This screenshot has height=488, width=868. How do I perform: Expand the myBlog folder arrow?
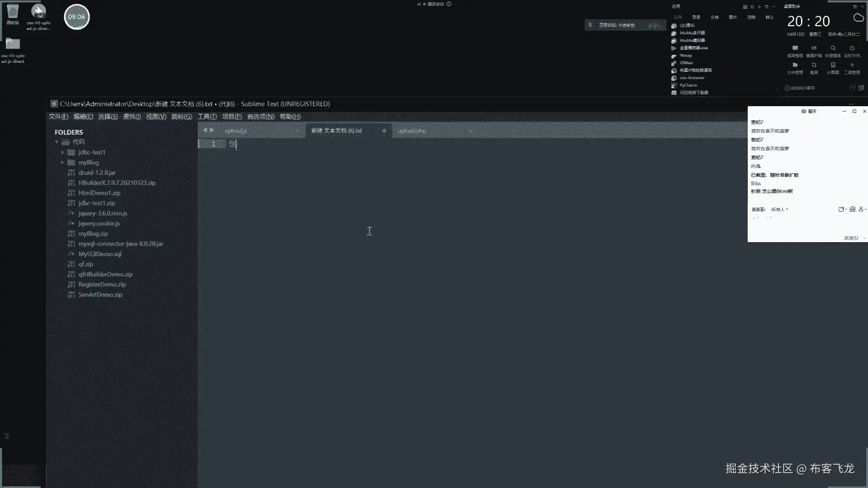click(x=62, y=162)
